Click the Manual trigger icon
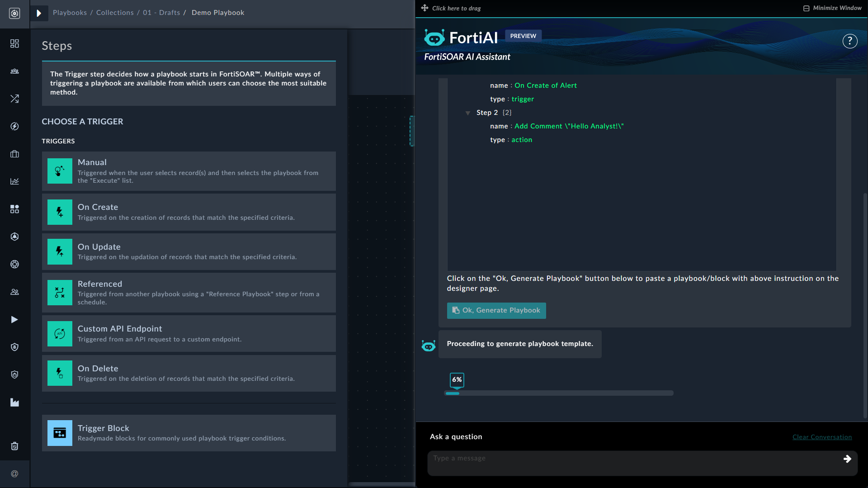Image resolution: width=868 pixels, height=488 pixels. [60, 171]
